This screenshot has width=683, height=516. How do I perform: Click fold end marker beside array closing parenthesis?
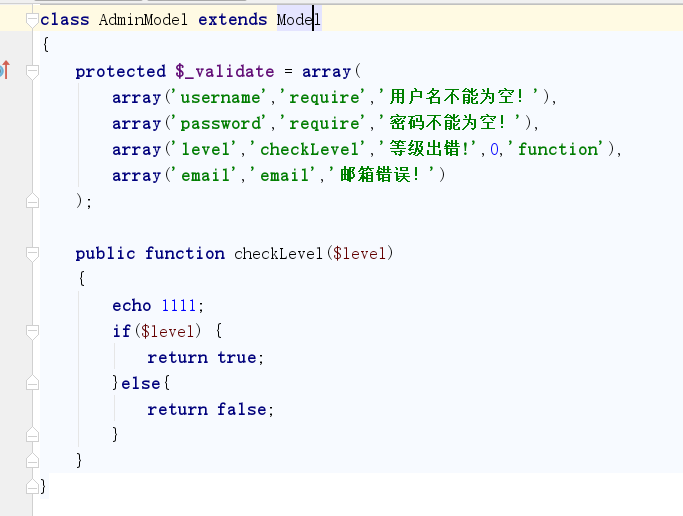32,201
